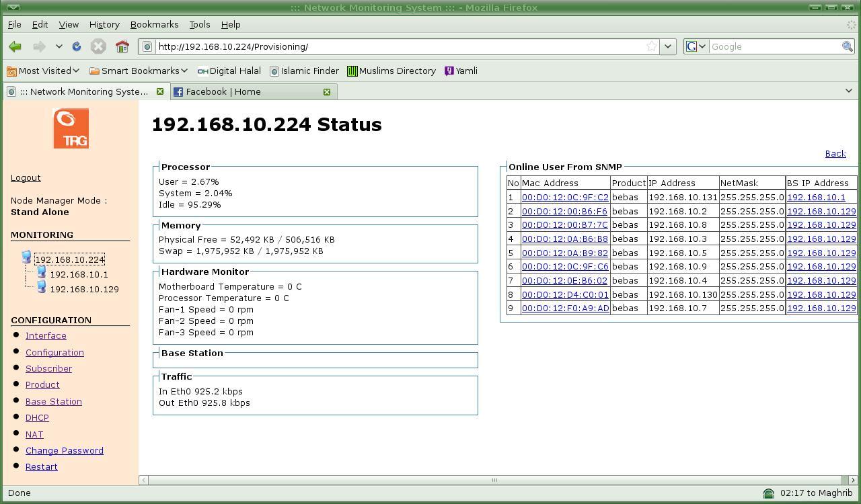Select node 192.168.10.129 in the monitoring tree
This screenshot has width=861, height=504.
pos(84,289)
